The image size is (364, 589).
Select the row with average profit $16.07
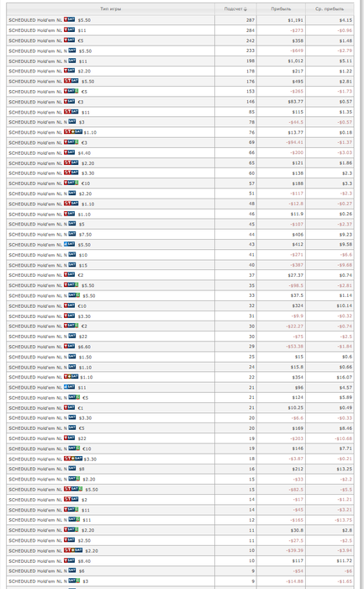pos(180,377)
